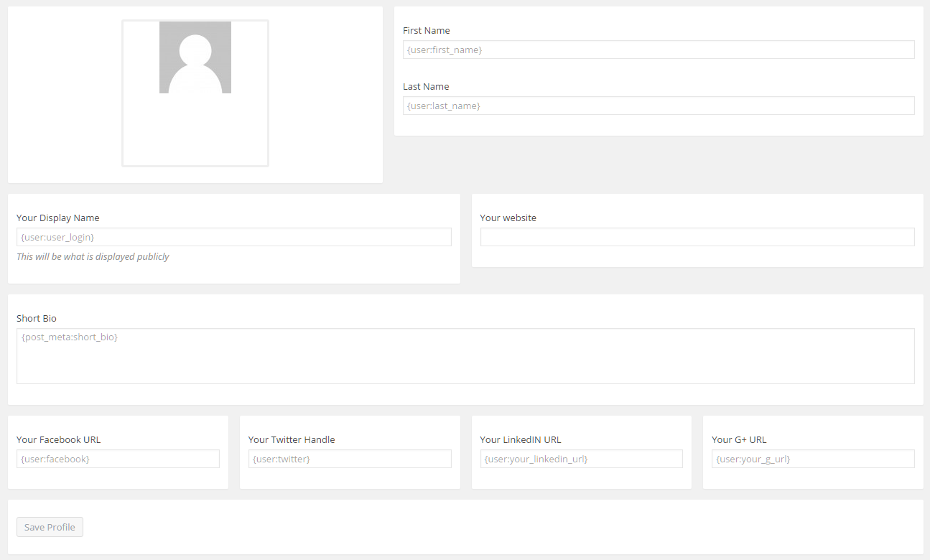Click the profile avatar placeholder image

click(x=195, y=57)
